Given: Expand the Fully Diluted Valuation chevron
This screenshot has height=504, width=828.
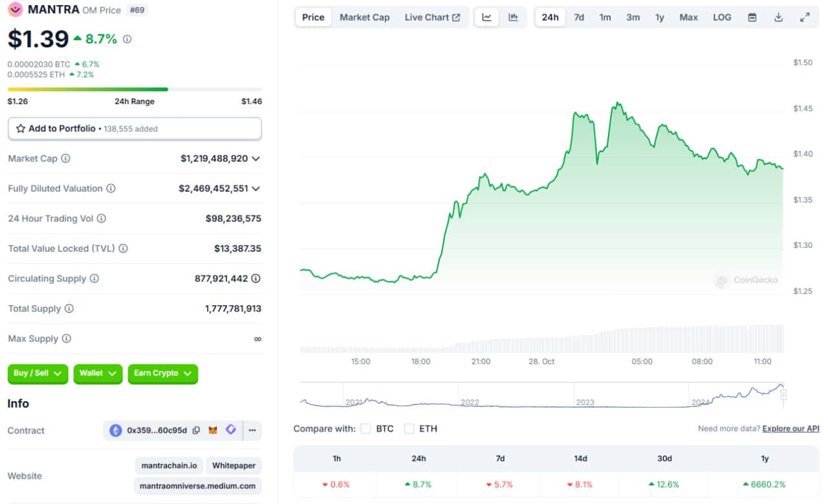Looking at the screenshot, I should click(x=256, y=189).
